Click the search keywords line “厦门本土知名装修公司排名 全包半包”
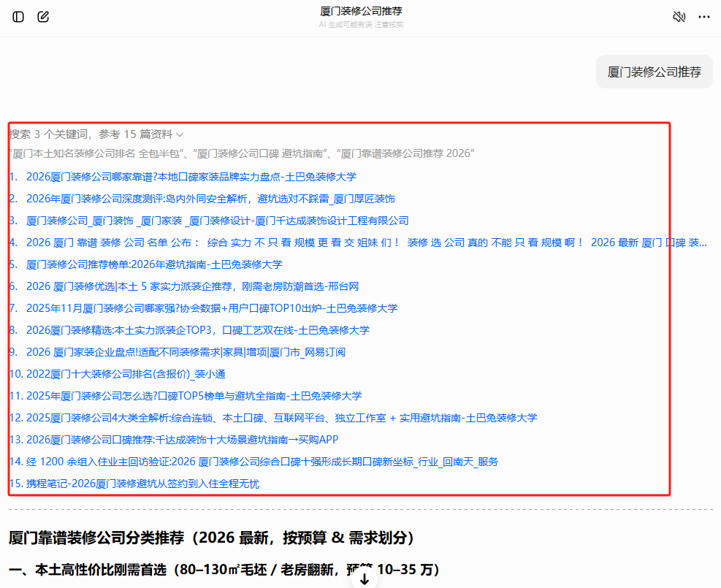This screenshot has width=721, height=588. pyautogui.click(x=242, y=153)
